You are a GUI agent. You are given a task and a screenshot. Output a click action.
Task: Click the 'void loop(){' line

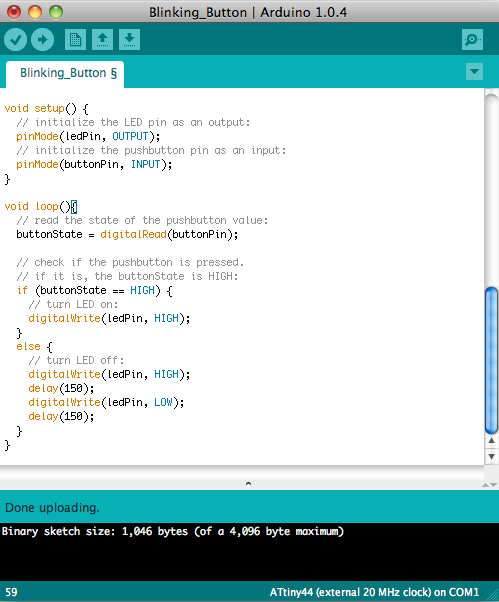point(41,207)
